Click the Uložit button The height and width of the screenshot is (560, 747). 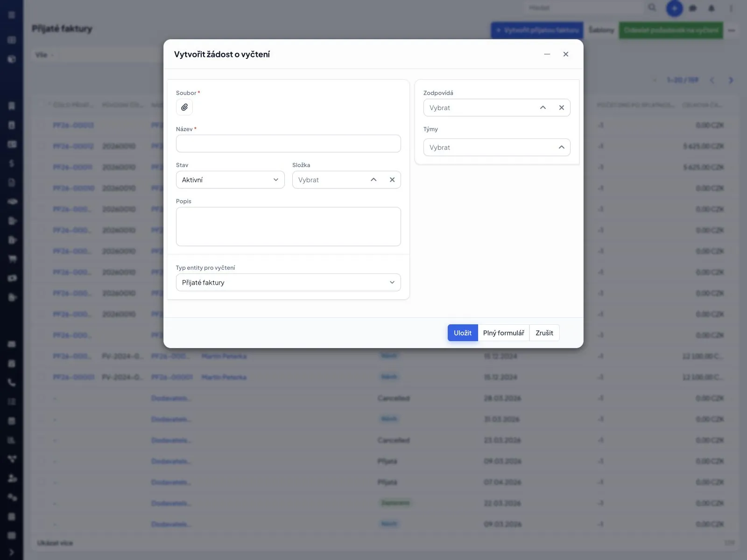click(463, 333)
